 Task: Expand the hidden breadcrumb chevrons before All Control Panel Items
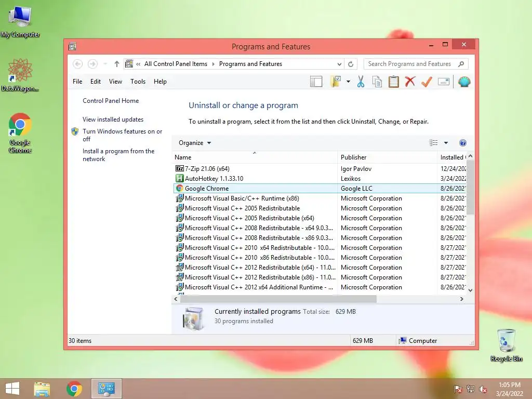tap(138, 64)
